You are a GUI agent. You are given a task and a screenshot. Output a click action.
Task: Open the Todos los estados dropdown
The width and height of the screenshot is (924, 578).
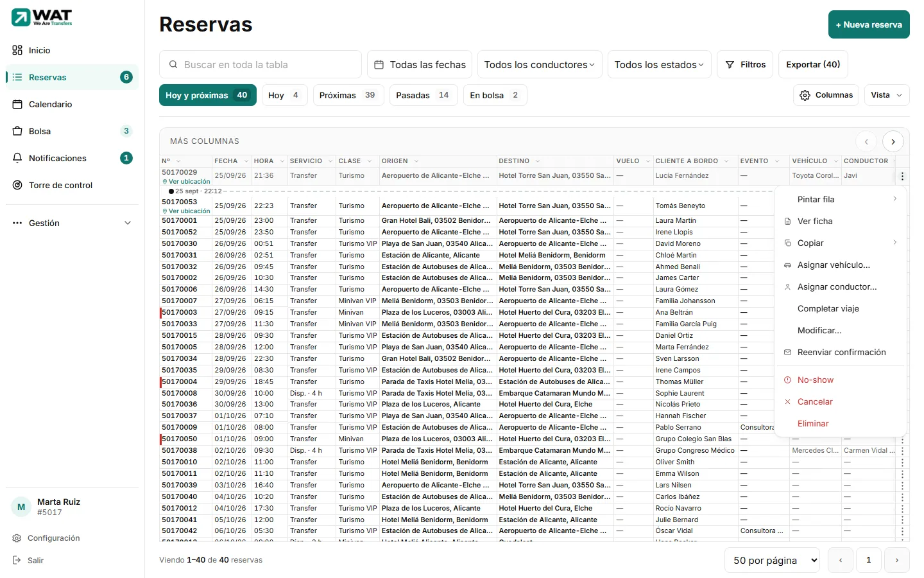point(659,64)
